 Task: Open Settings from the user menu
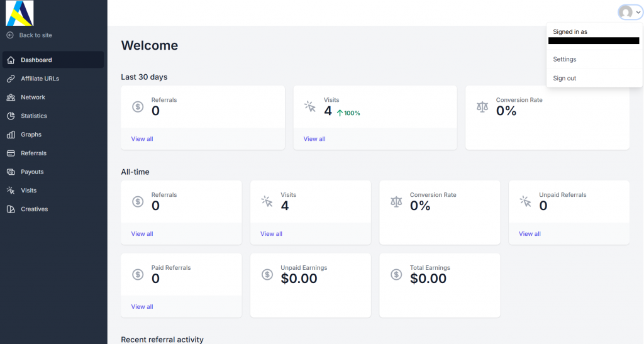click(565, 59)
